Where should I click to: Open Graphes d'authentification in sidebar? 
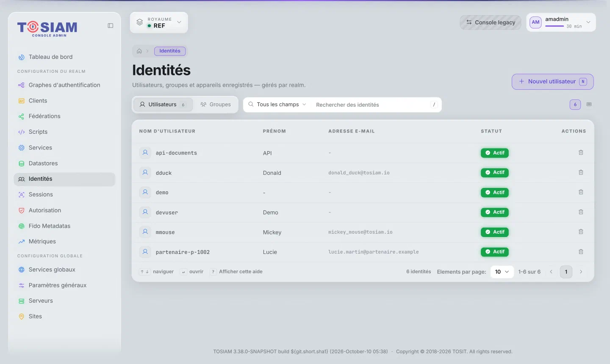pos(64,85)
